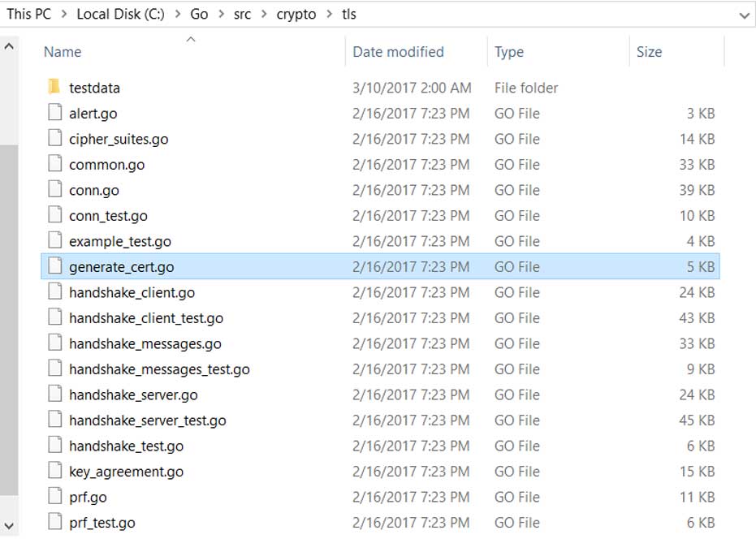The width and height of the screenshot is (756, 539).
Task: Select the handshake_server.go file icon
Action: pyautogui.click(x=55, y=393)
